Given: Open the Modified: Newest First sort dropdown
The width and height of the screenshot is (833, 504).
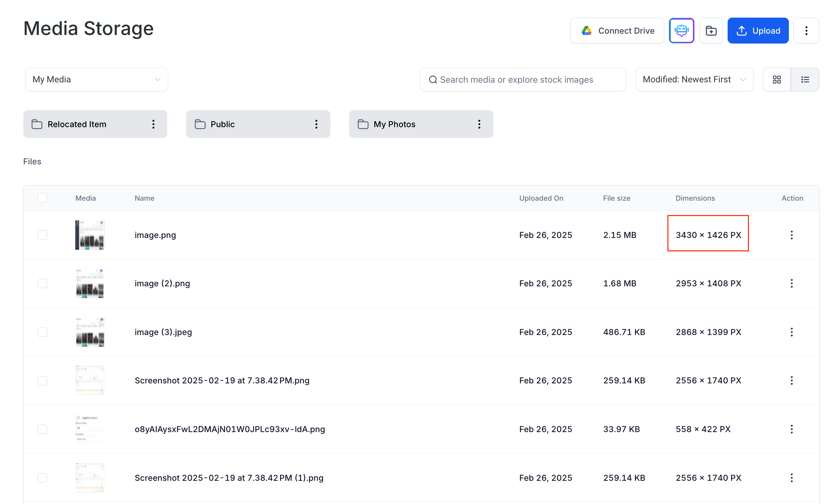Looking at the screenshot, I should pos(694,79).
